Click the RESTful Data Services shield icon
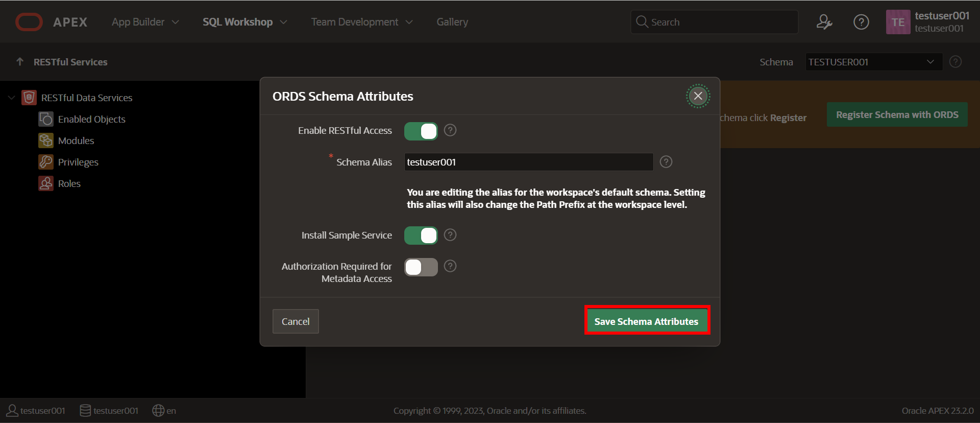This screenshot has width=980, height=423. tap(29, 98)
